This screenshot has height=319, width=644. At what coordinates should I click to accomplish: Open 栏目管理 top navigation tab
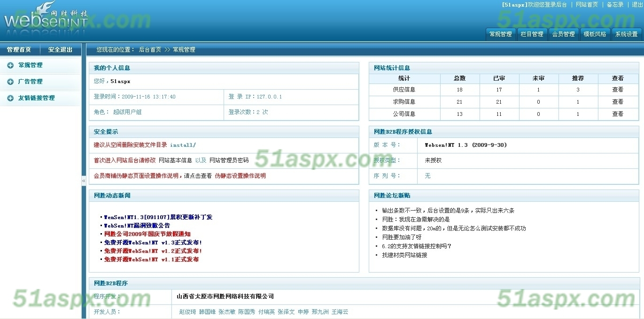(x=532, y=34)
